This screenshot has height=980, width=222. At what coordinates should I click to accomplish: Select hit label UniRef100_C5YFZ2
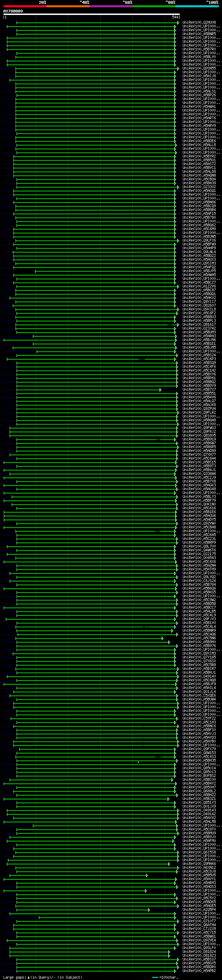pyautogui.click(x=199, y=719)
